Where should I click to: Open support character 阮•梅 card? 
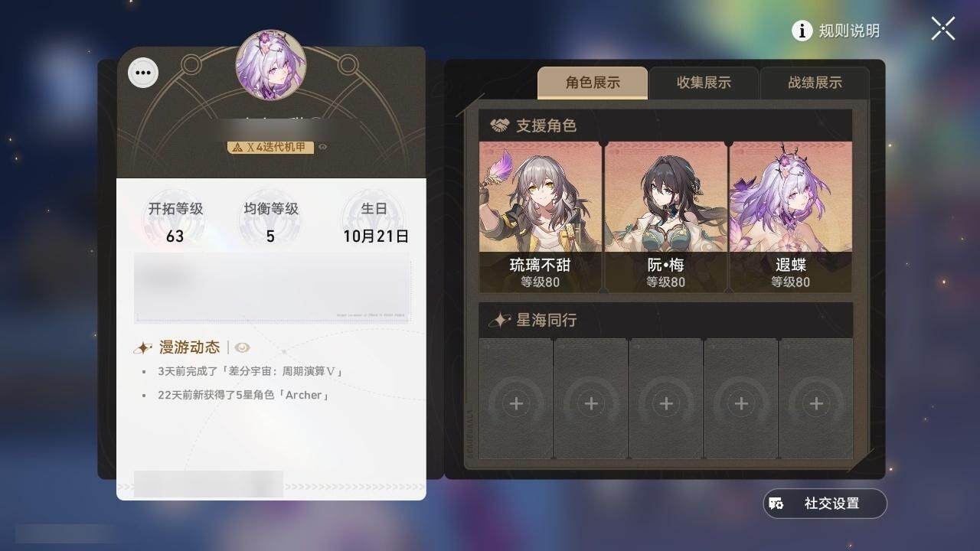pos(665,217)
